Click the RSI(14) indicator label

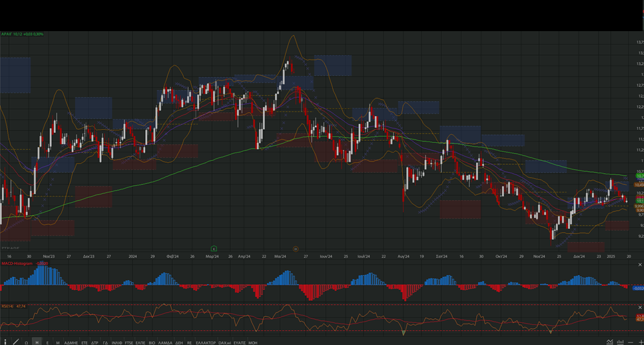click(x=8, y=306)
